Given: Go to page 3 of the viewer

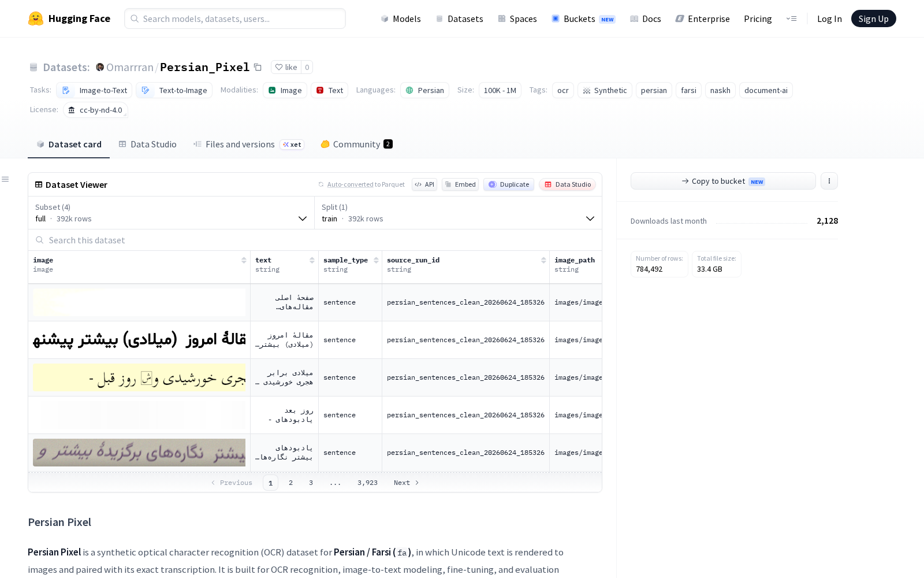Looking at the screenshot, I should pyautogui.click(x=311, y=483).
